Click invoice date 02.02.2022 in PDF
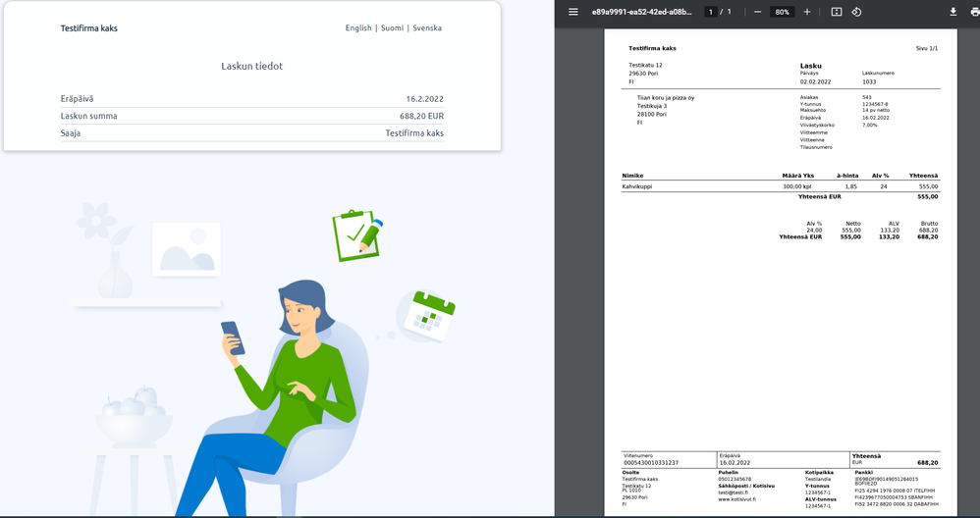 [816, 81]
